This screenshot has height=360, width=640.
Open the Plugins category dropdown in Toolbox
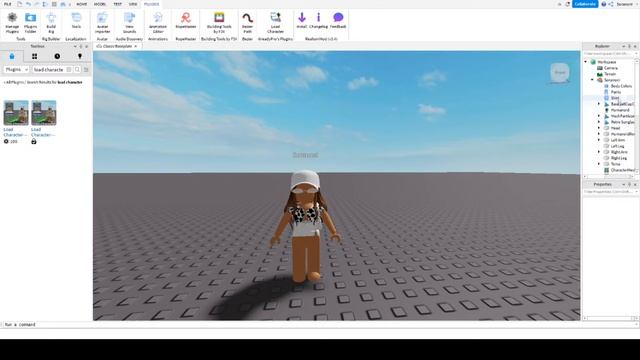click(x=16, y=70)
